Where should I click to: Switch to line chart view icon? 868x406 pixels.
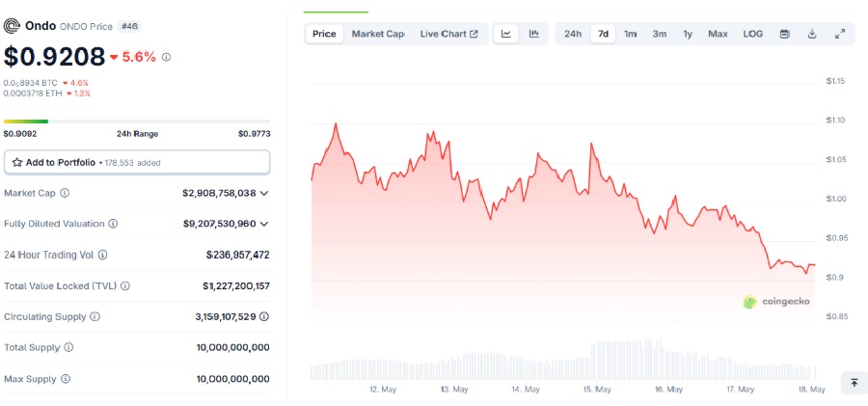[x=506, y=34]
